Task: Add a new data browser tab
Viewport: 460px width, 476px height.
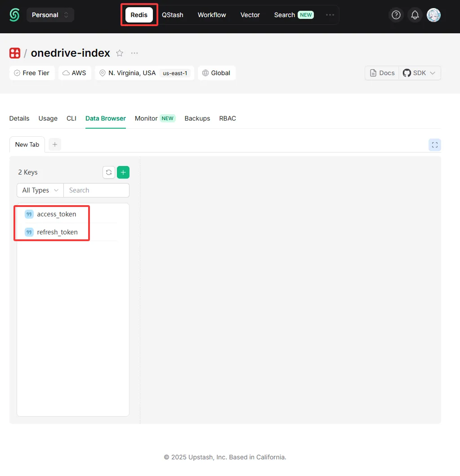Action: (55, 144)
